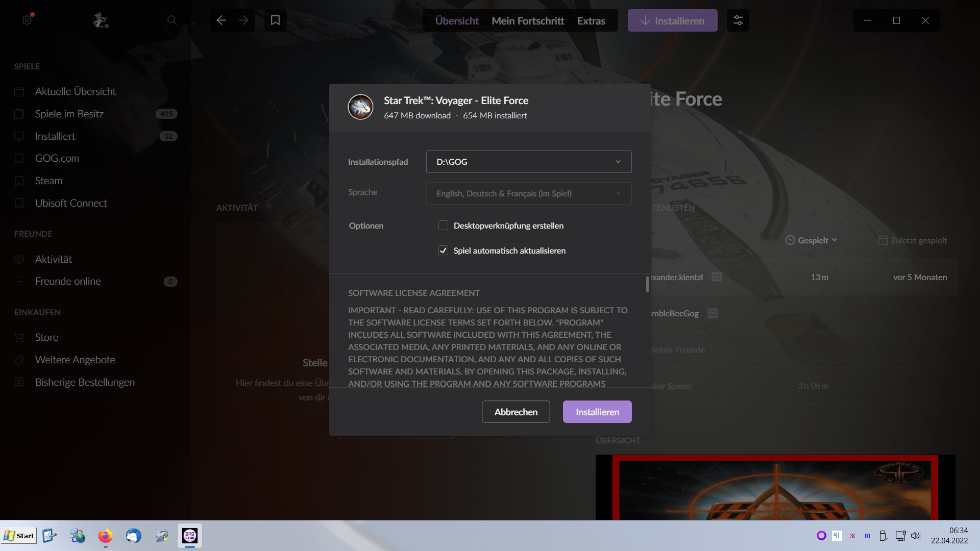Open the Gespielt sort dropdown

(x=812, y=240)
